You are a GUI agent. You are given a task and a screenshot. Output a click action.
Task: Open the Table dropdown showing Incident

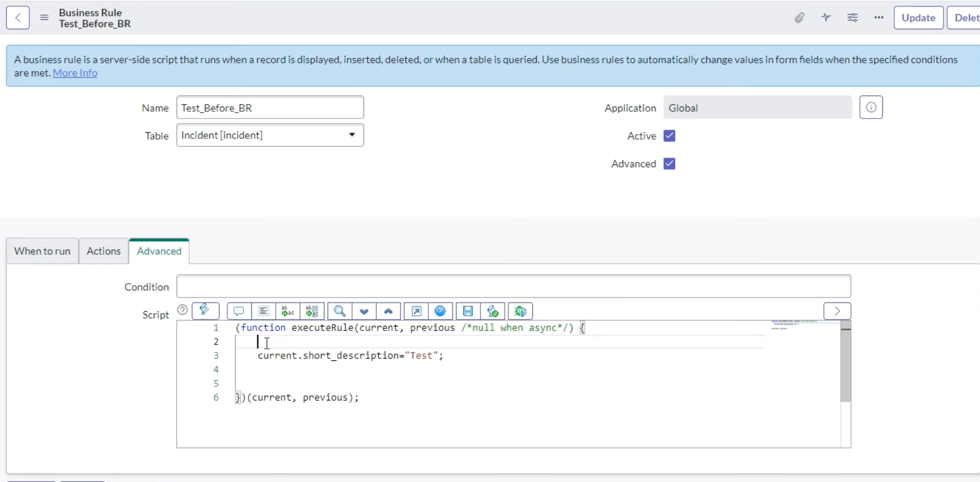[x=351, y=135]
